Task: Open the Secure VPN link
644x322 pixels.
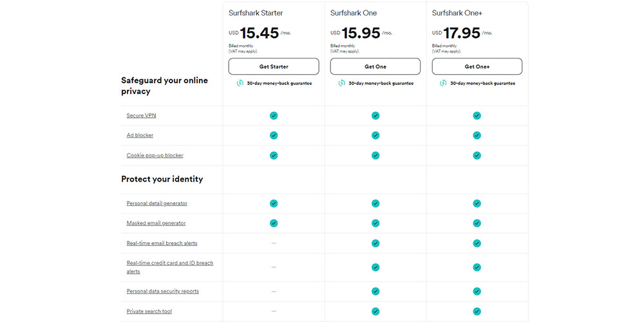Action: click(x=141, y=115)
